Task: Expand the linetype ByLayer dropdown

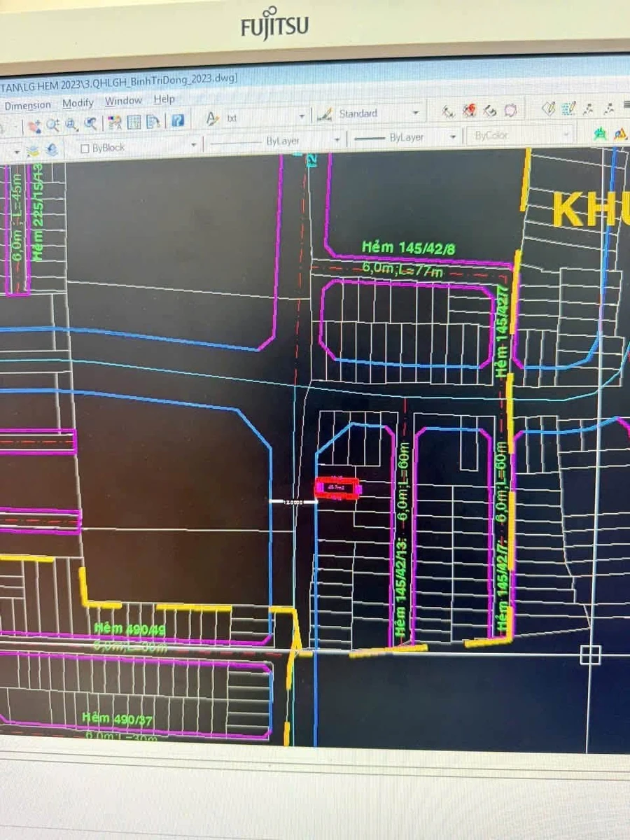Action: [x=337, y=139]
